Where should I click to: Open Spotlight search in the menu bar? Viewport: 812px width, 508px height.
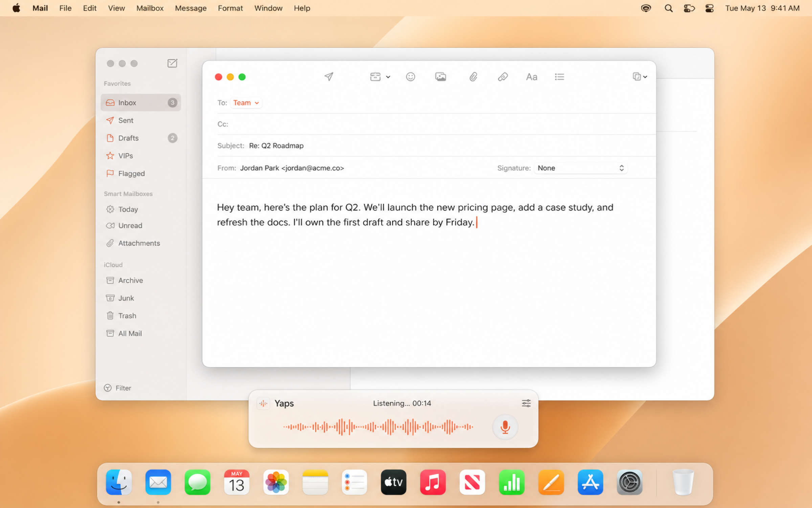(x=668, y=8)
